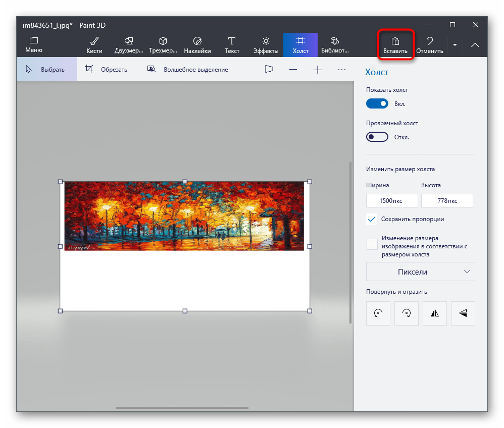This screenshot has height=428, width=504.
Task: Open the Menu (Меню) tab
Action: pos(34,44)
